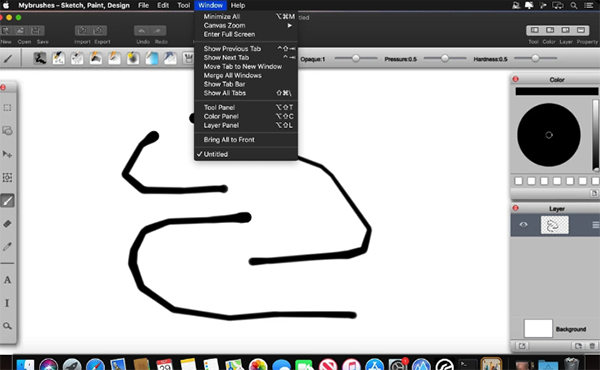This screenshot has height=370, width=600.
Task: Select the Background layer thumbnail
Action: [538, 329]
